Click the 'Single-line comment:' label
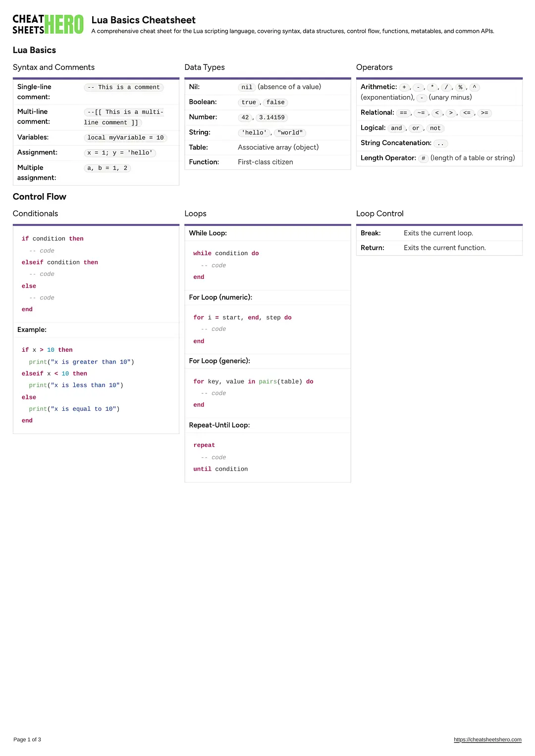This screenshot has height=756, width=535. coord(34,92)
